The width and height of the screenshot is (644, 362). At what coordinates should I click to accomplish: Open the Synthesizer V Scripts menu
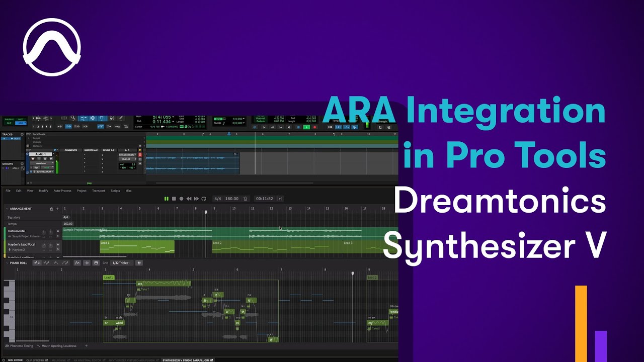pos(115,191)
